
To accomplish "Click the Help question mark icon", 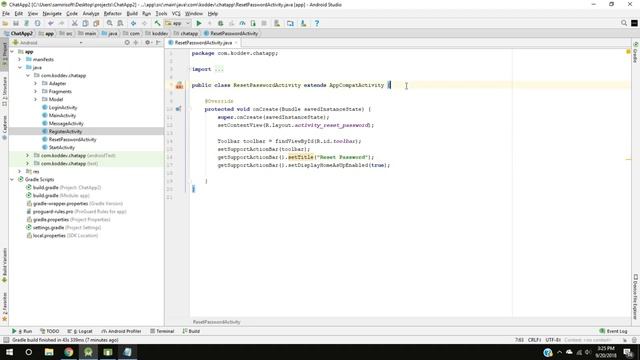I will click(x=317, y=23).
